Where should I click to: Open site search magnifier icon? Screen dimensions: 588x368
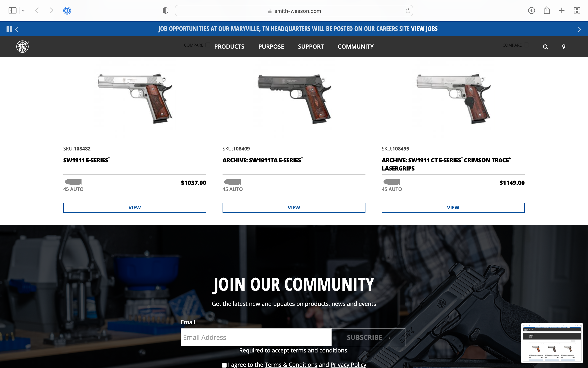tap(546, 47)
